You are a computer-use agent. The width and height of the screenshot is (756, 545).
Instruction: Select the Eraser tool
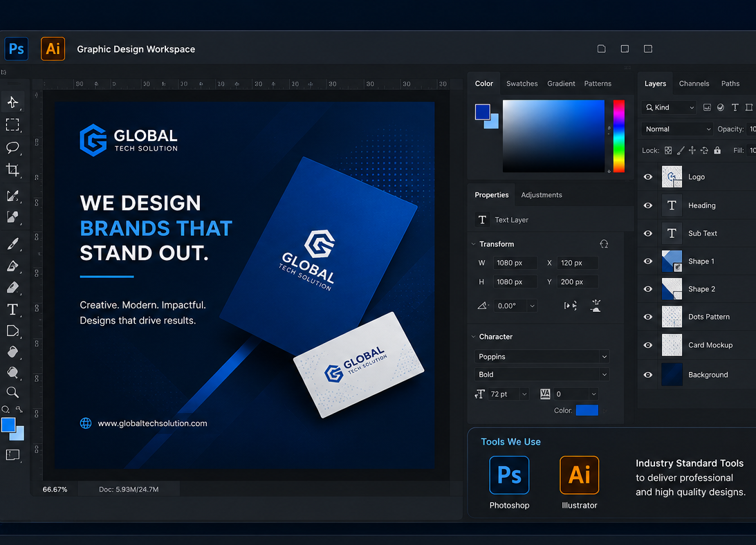pos(12,288)
